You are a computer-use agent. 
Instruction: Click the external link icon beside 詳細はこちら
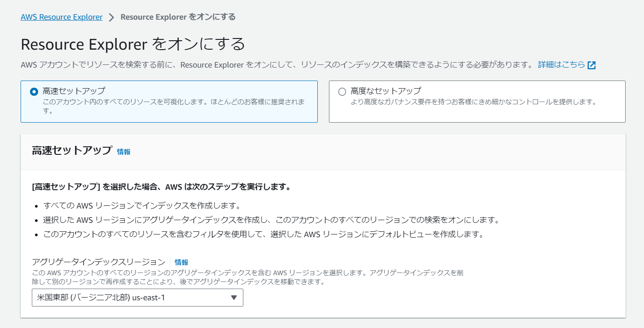592,65
